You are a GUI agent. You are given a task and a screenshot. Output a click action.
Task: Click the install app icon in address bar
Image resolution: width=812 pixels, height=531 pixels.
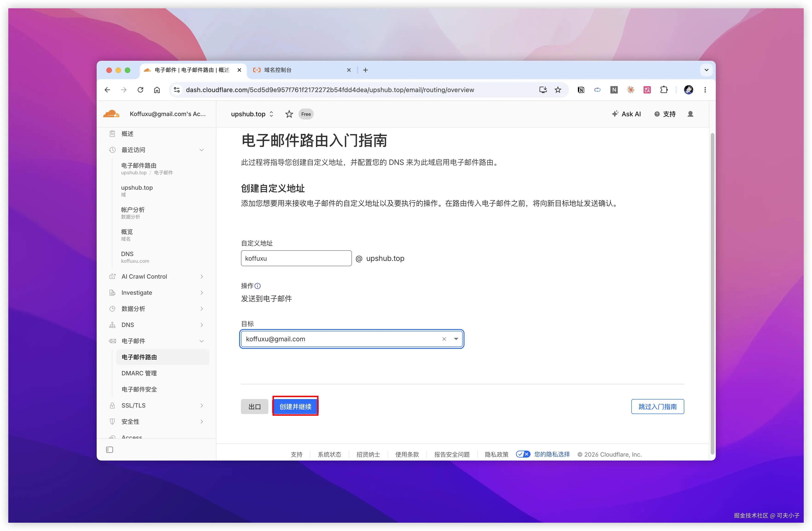click(543, 90)
